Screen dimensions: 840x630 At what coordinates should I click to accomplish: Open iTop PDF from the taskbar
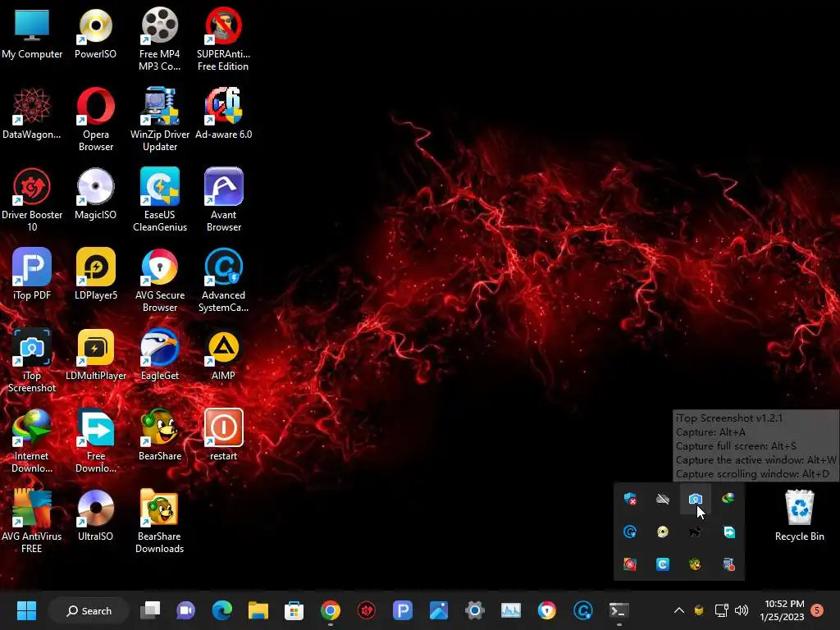(402, 610)
